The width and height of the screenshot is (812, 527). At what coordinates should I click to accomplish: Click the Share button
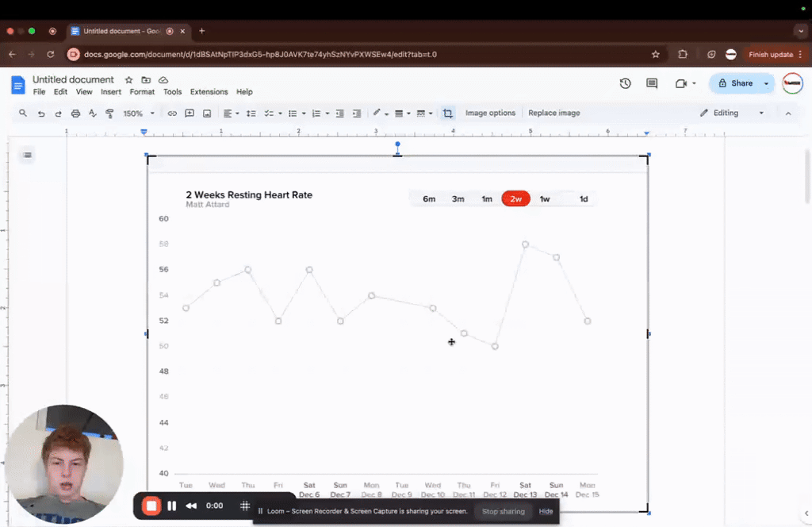click(x=735, y=83)
